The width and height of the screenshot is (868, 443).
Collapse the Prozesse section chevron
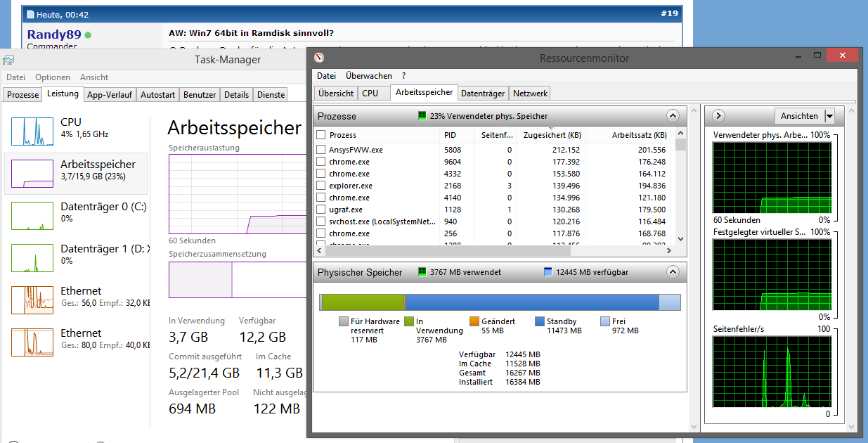click(x=673, y=116)
